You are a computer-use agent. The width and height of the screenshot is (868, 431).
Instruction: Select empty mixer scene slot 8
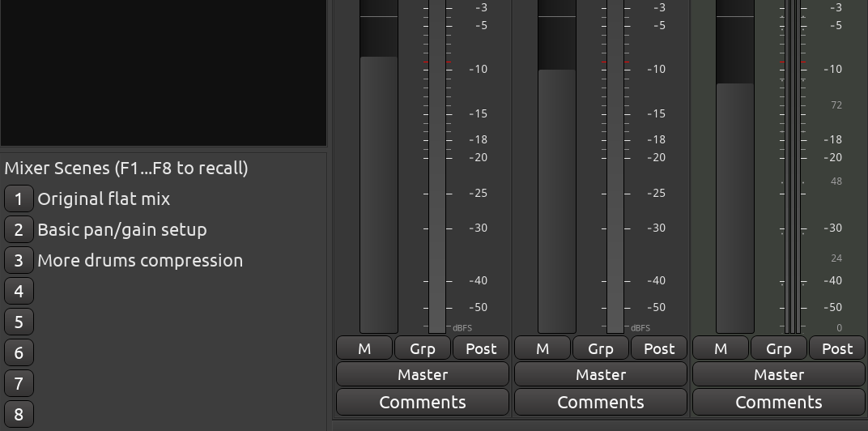pos(19,414)
